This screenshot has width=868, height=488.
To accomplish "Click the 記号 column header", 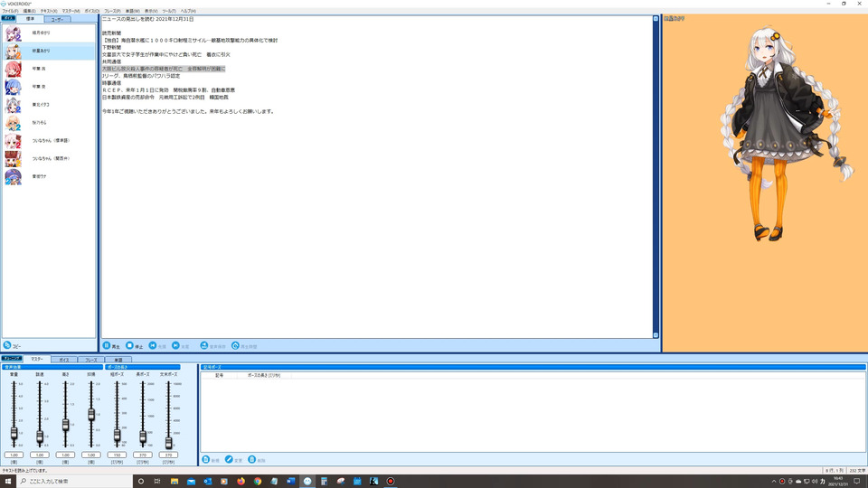I will click(x=219, y=375).
